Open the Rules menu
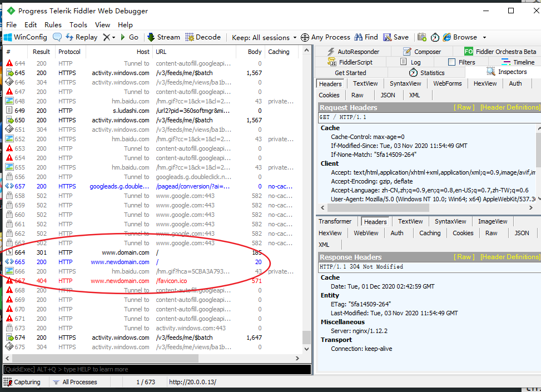 [53, 24]
